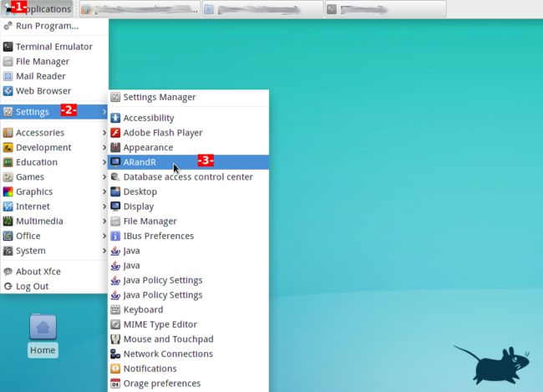Open Mail Reader
Viewport: 543px width, 392px height.
point(53,76)
